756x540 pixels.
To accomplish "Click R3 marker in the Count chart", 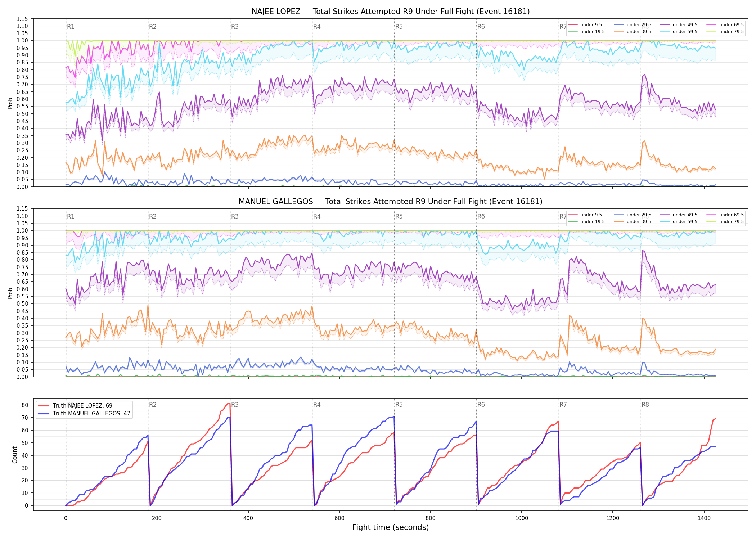I will pos(235,405).
